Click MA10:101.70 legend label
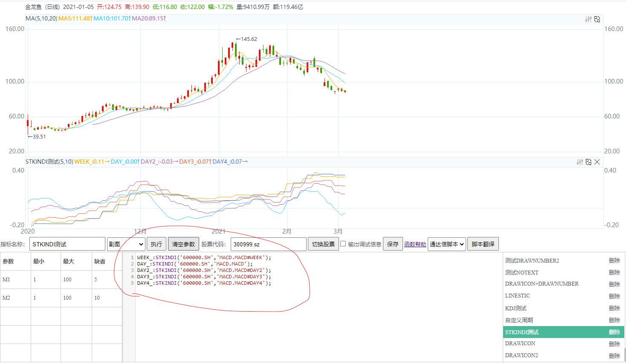 point(112,18)
